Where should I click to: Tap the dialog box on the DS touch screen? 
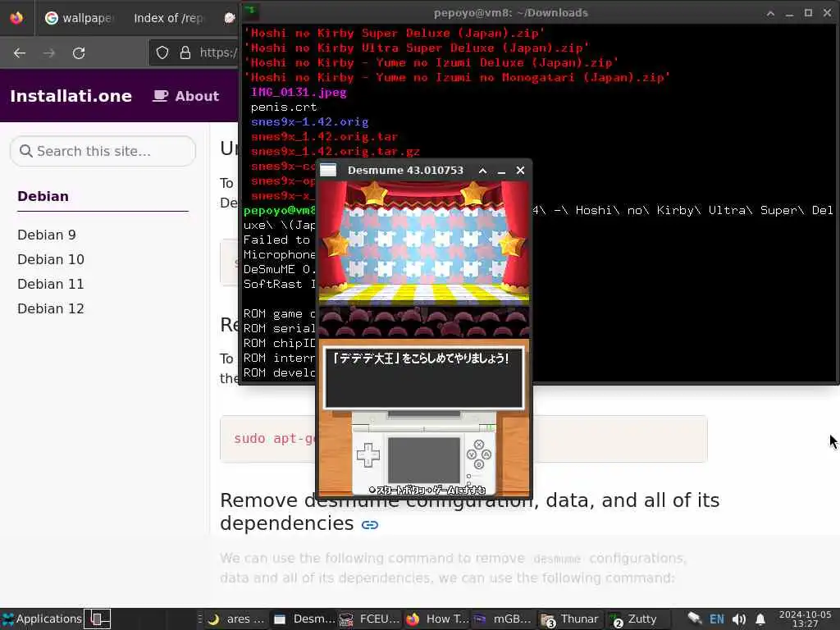point(424,377)
